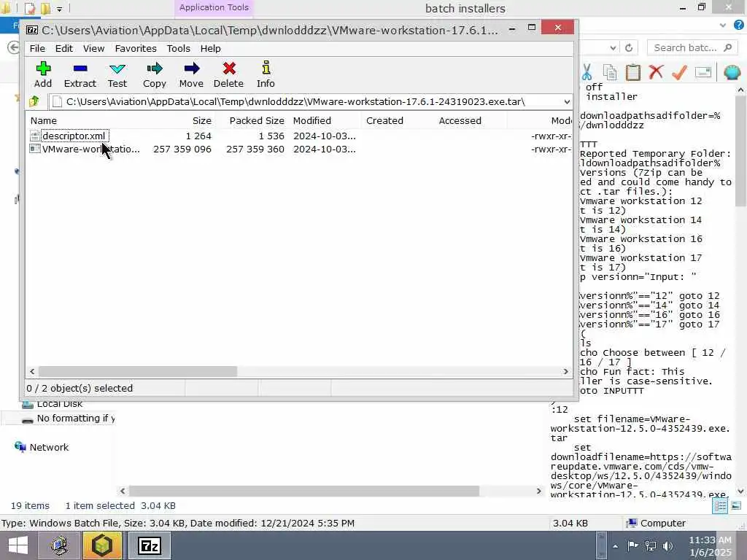Viewport: 747px width, 560px height.
Task: Open Quick Access Toolbar dropdown arrow
Action: 59,9
